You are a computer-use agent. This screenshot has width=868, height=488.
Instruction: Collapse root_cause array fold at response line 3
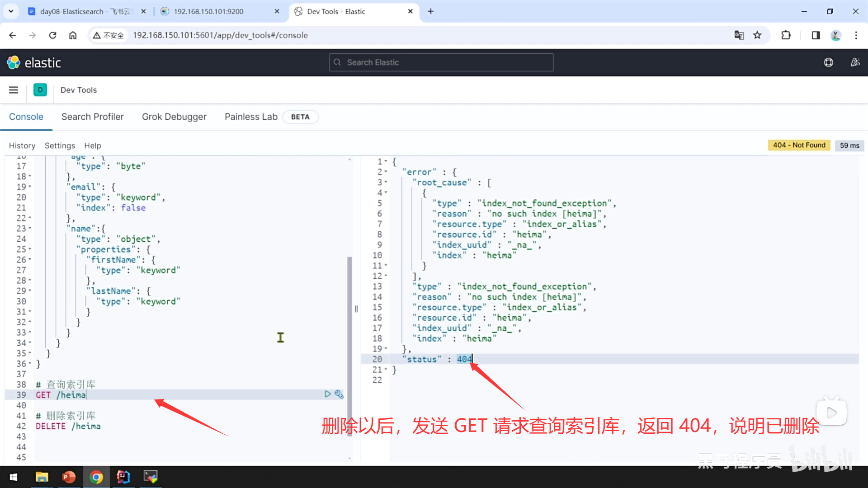click(386, 183)
